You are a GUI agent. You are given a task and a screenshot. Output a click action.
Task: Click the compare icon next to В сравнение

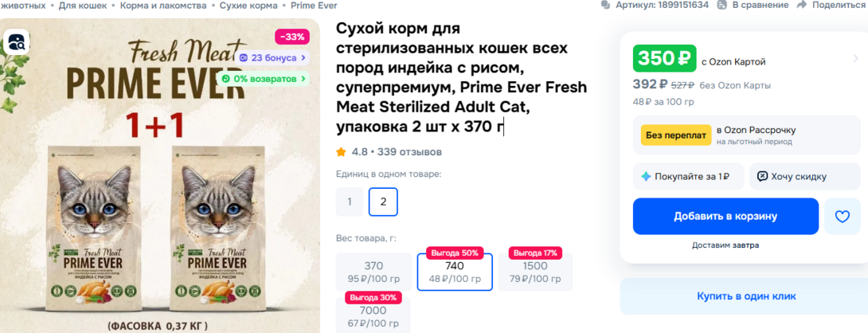(723, 6)
